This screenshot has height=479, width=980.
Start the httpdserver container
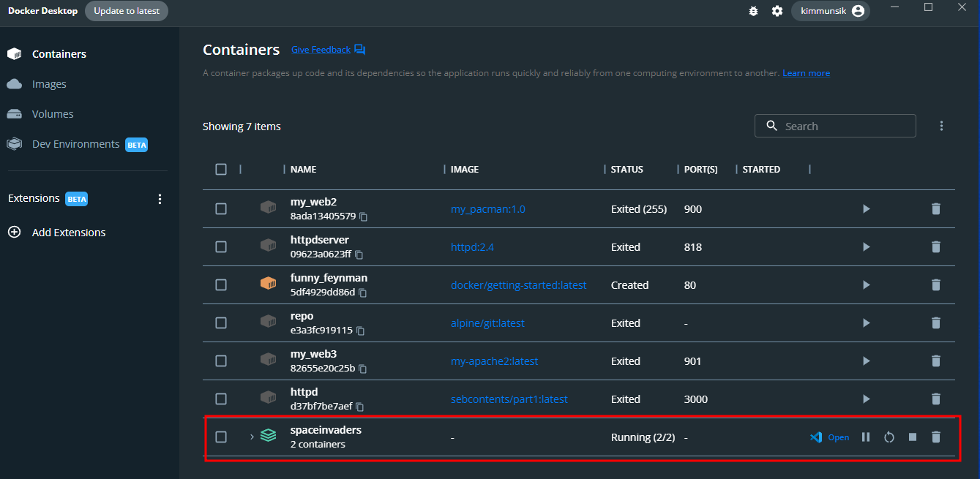(x=866, y=247)
